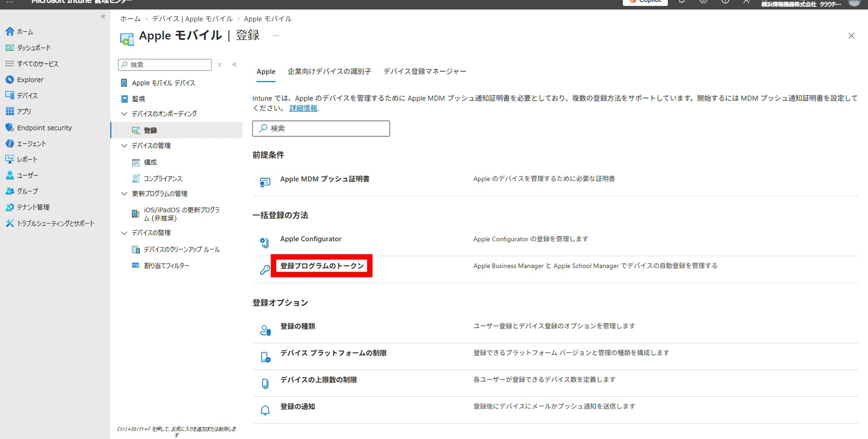Open the ダッシュボード dashboard icon

[10, 48]
